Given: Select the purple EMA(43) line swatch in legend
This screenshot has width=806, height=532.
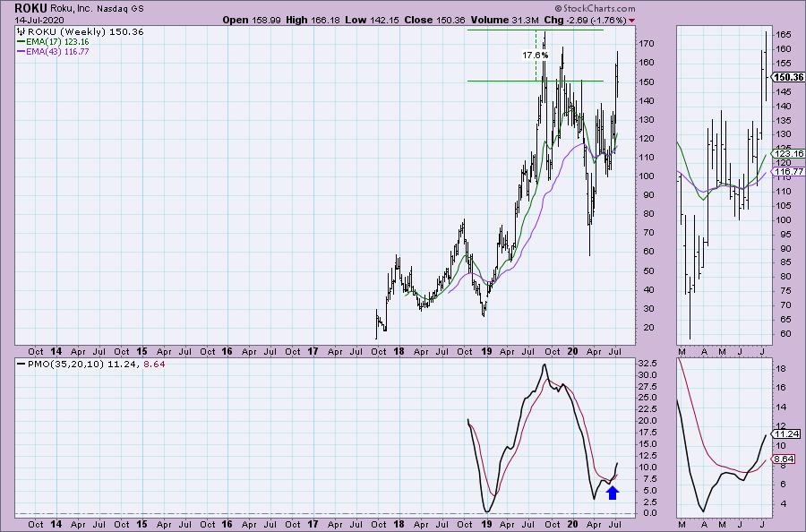Looking at the screenshot, I should click(21, 51).
